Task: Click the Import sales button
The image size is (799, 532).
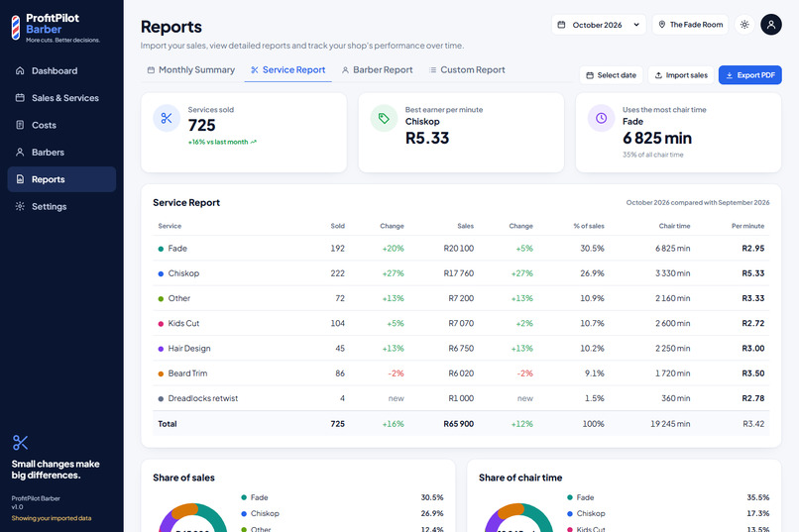Action: [681, 75]
